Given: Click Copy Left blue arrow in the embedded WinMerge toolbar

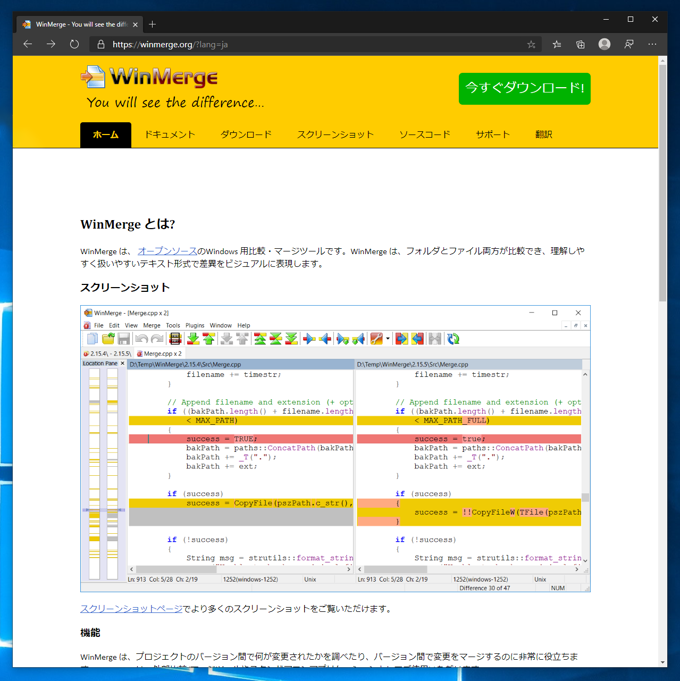Looking at the screenshot, I should [325, 339].
